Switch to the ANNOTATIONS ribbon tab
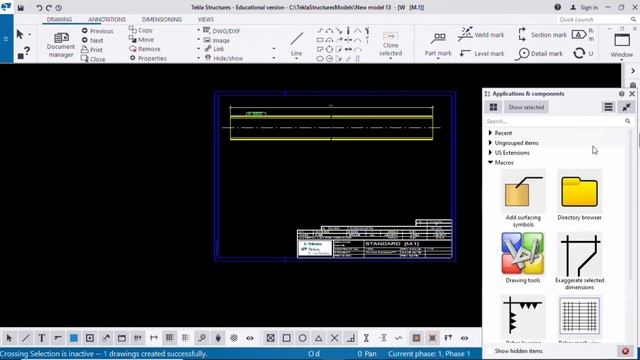Viewport: 640px width, 360px height. click(x=107, y=19)
